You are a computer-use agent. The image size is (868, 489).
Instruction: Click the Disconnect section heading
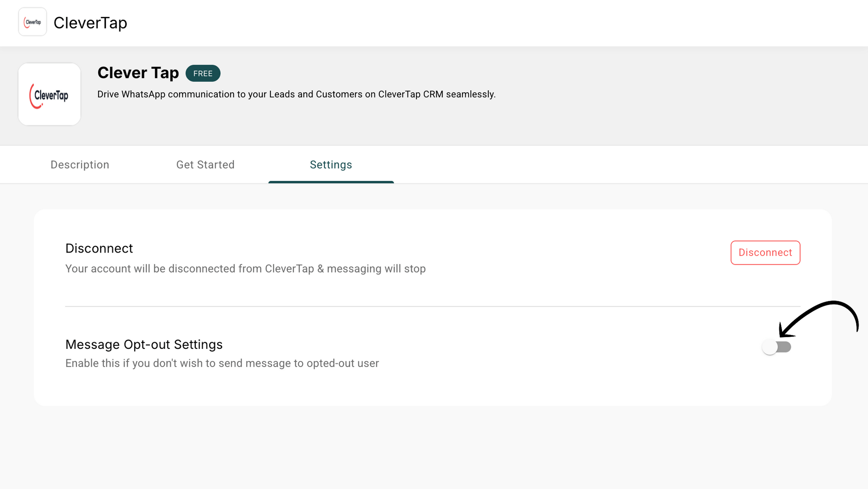pos(99,248)
